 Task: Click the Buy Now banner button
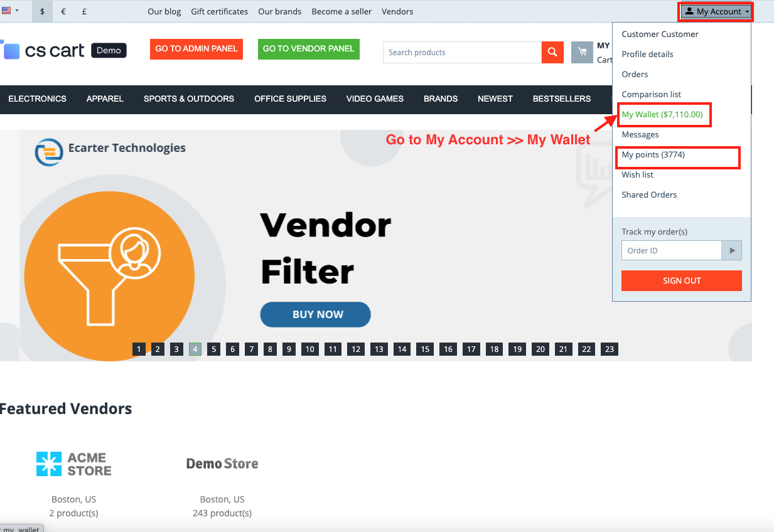[x=315, y=314]
